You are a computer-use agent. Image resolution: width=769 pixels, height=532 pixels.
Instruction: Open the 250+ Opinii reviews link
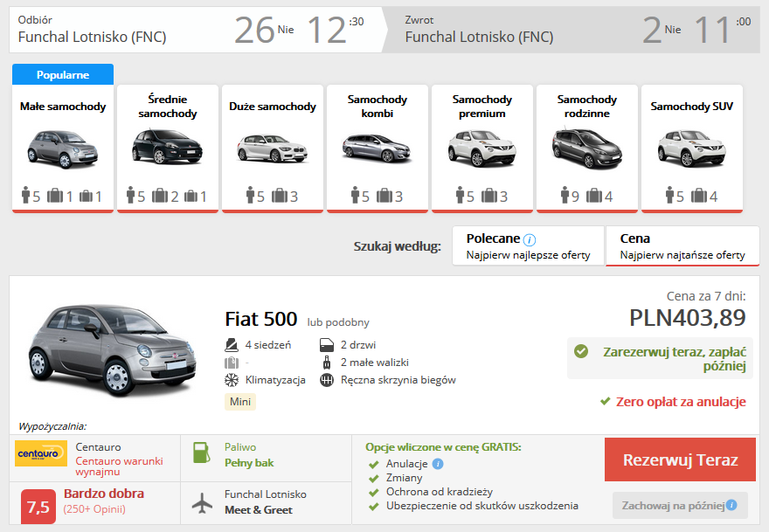click(94, 509)
